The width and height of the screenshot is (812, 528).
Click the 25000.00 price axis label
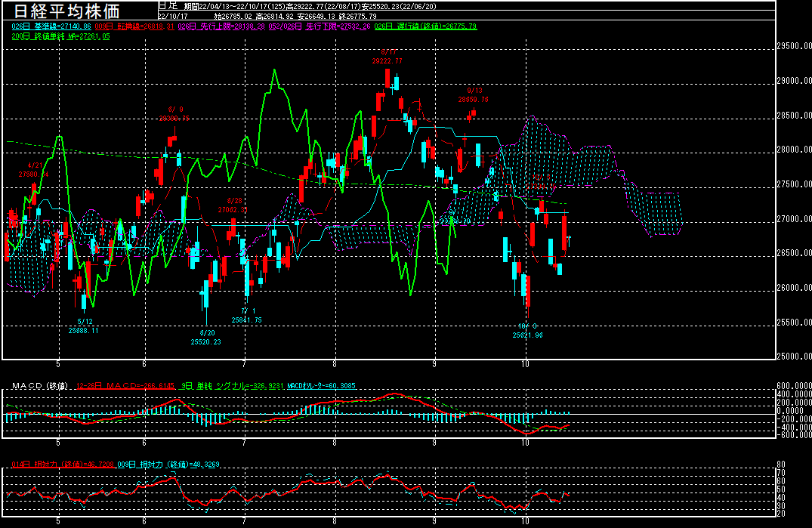794,356
